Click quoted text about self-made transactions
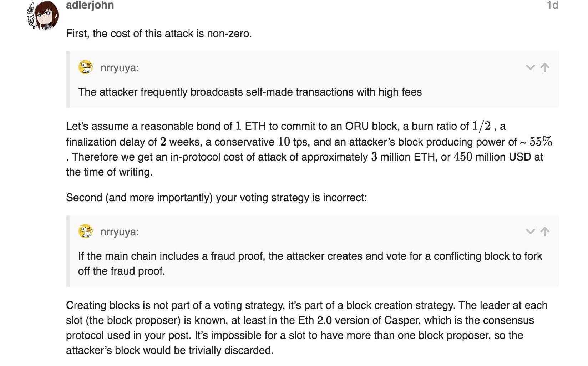 point(250,92)
